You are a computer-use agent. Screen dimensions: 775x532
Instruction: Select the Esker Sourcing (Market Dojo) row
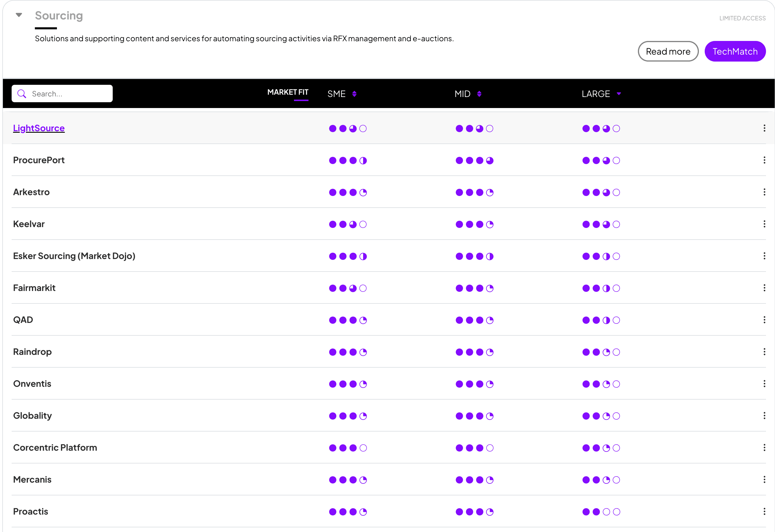coord(74,256)
